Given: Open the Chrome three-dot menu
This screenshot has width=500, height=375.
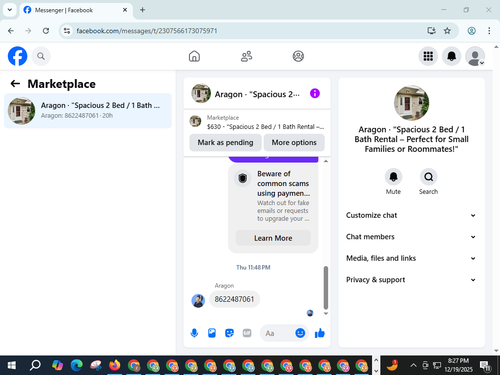Looking at the screenshot, I should pyautogui.click(x=489, y=31).
